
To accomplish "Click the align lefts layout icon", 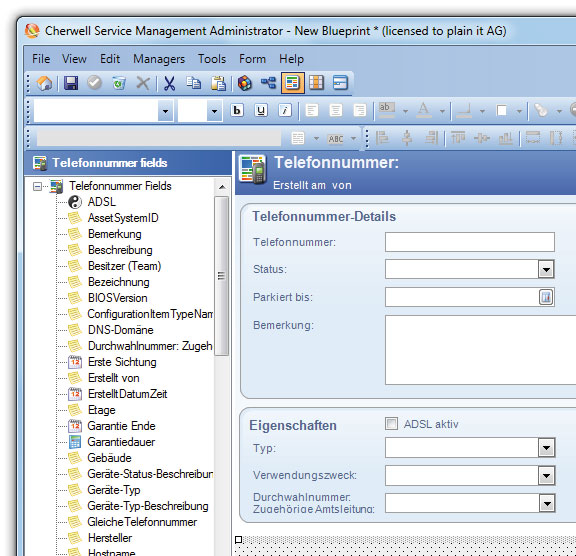I will [382, 138].
